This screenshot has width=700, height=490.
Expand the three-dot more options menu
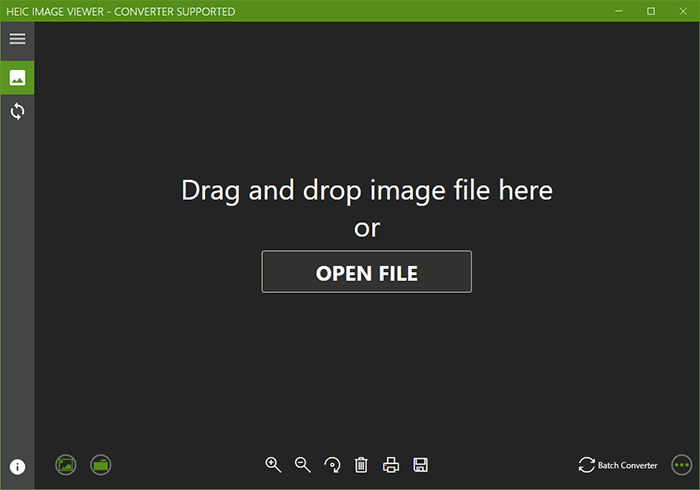[x=682, y=465]
